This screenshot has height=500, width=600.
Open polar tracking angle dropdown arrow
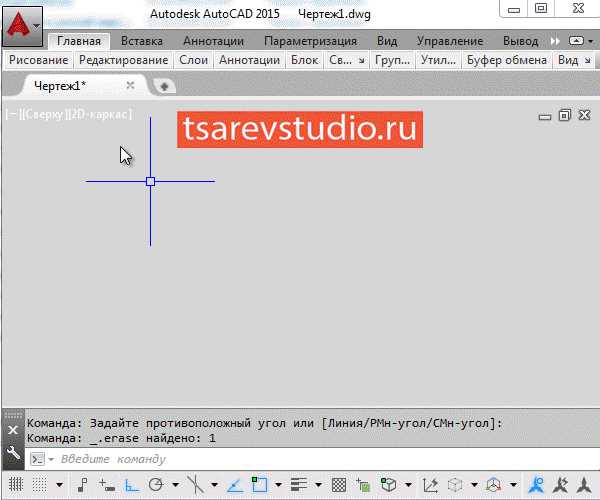[175, 485]
